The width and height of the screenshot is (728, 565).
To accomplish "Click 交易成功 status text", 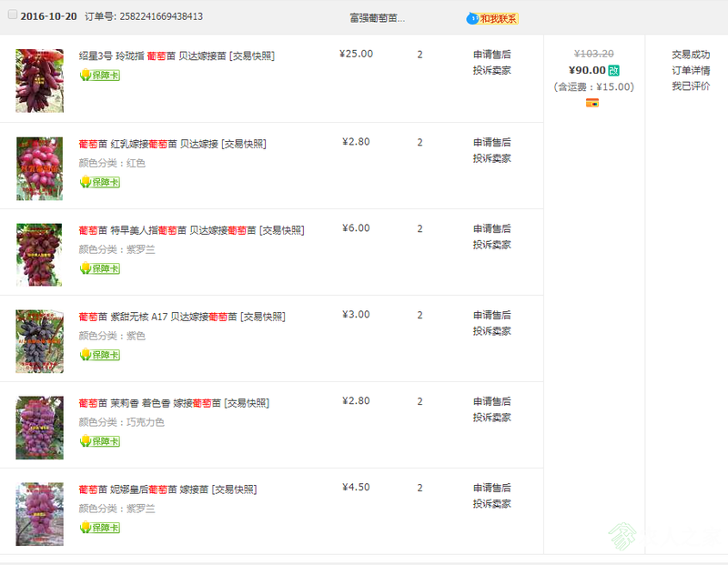I will pos(691,55).
